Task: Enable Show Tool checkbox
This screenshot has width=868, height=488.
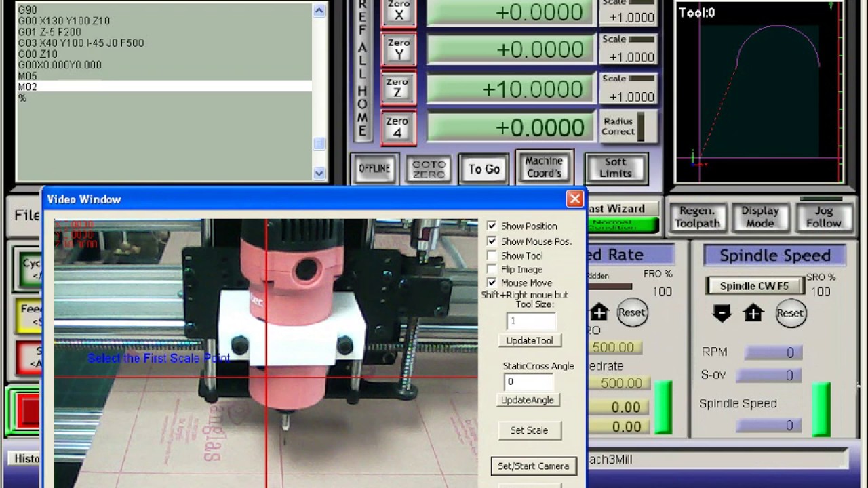Action: pyautogui.click(x=492, y=256)
